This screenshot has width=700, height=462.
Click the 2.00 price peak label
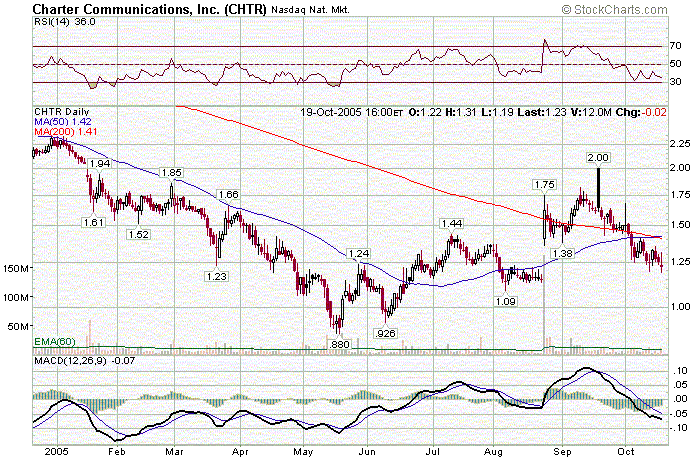click(598, 158)
